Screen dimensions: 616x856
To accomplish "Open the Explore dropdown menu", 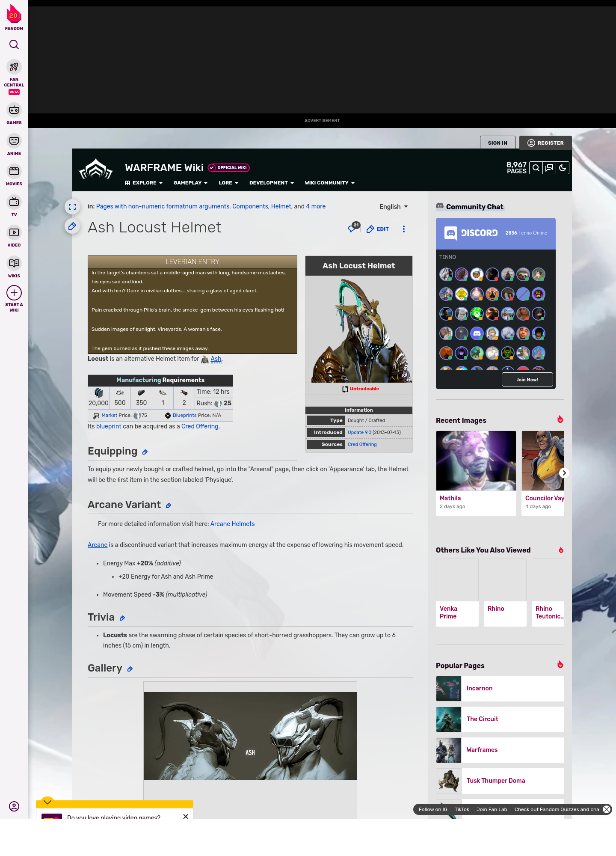I will 144,183.
